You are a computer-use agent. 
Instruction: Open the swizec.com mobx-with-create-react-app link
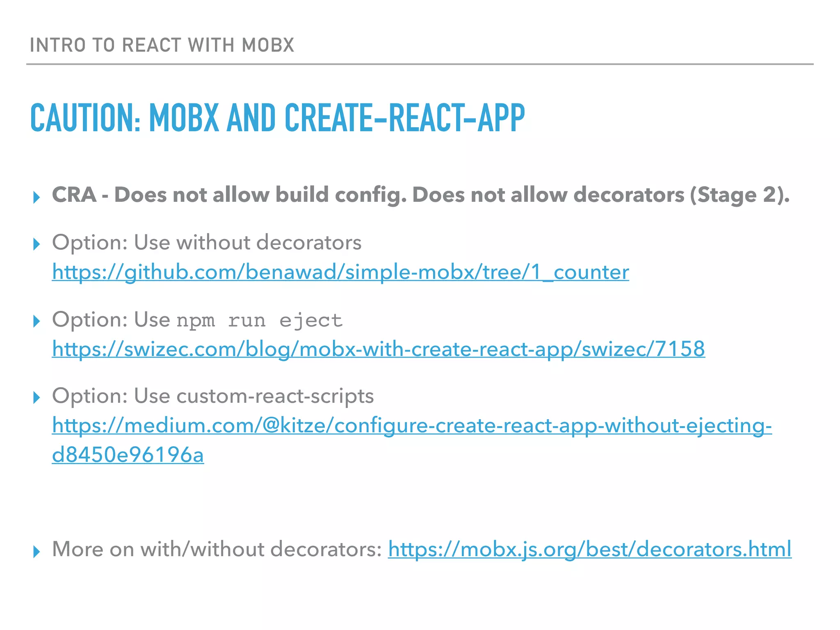379,349
